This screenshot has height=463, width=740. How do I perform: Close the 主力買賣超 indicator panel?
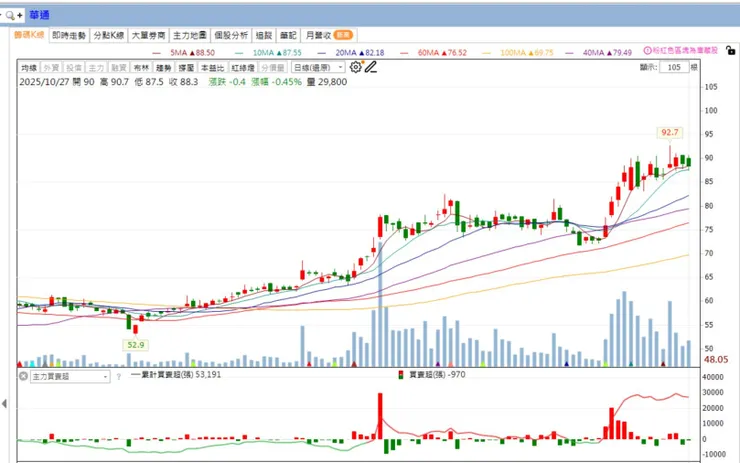coord(23,376)
